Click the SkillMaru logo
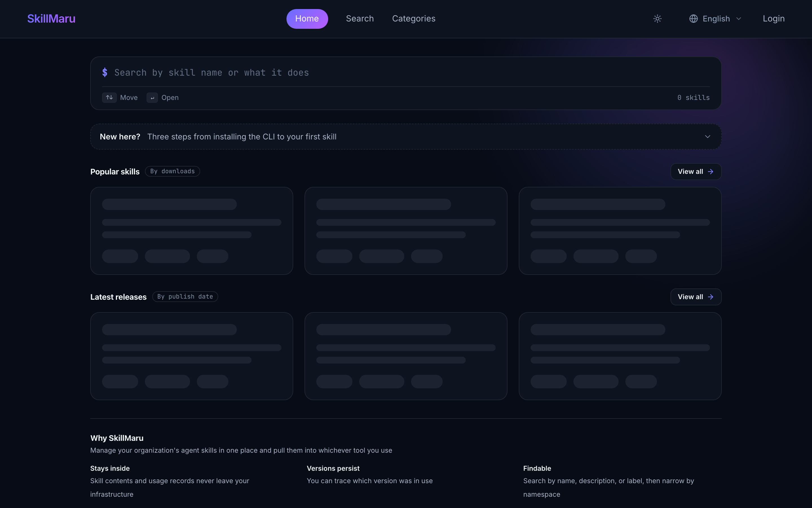Screen dimensions: 812x508 click(51, 19)
